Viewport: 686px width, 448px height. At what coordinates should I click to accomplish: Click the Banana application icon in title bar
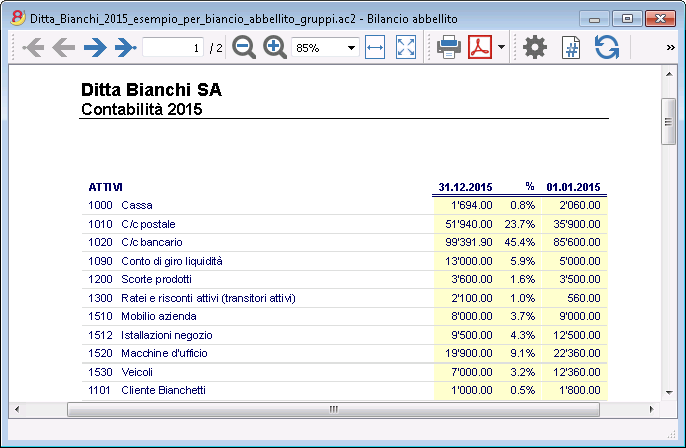click(x=18, y=18)
